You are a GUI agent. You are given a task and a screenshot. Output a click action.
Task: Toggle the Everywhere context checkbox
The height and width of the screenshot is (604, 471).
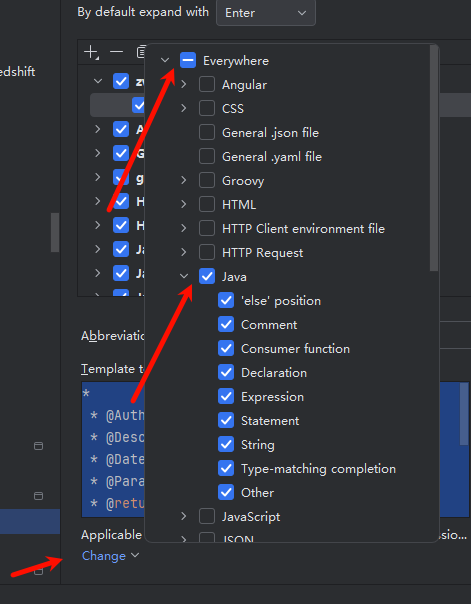(188, 60)
